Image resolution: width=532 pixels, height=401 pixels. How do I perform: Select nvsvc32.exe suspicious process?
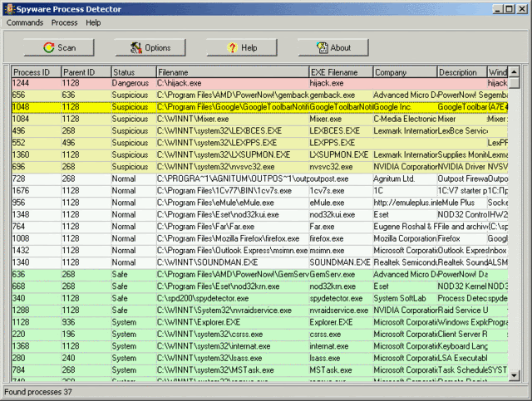259,167
